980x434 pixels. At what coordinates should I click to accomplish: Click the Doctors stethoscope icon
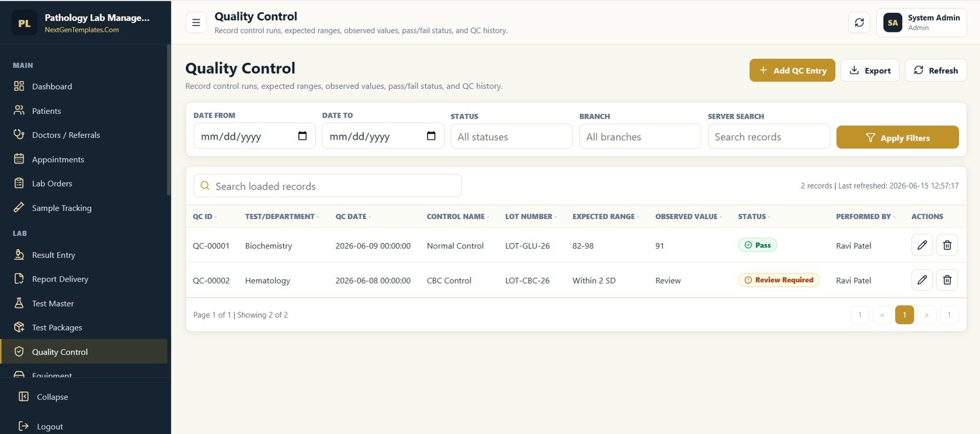(x=19, y=135)
